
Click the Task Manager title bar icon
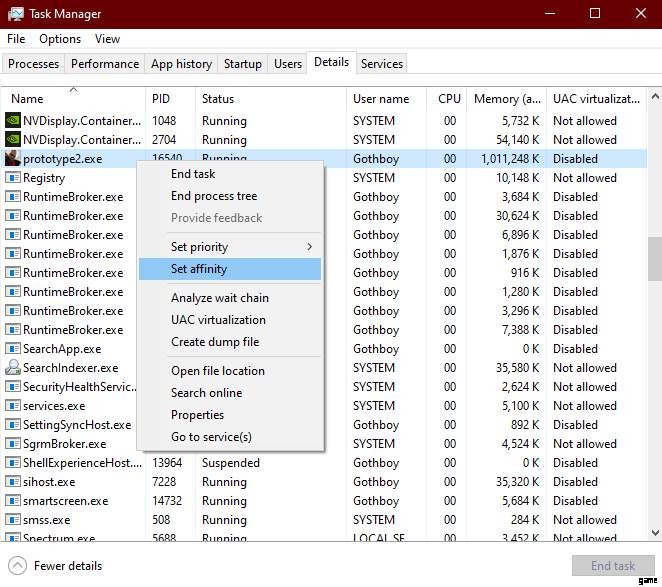pos(16,14)
